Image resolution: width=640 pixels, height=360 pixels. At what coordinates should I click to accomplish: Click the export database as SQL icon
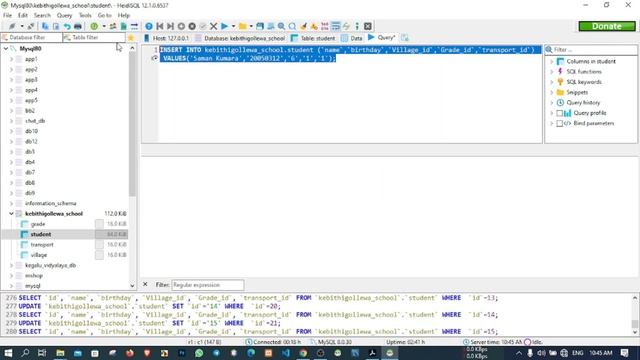(x=123, y=26)
